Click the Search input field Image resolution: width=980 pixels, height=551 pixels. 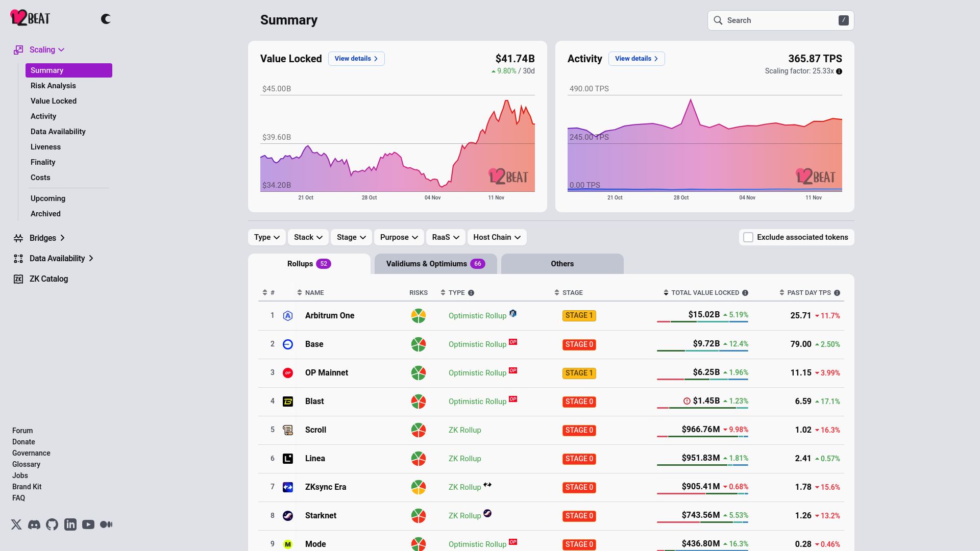pos(781,20)
